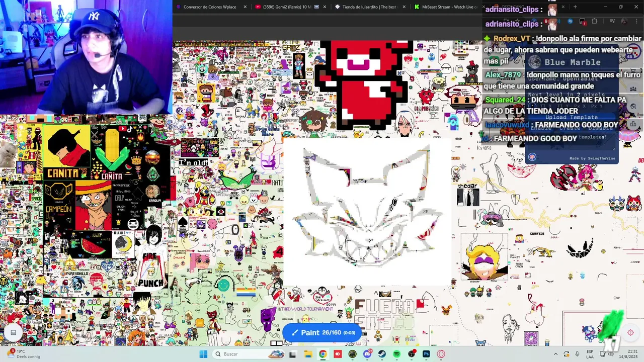This screenshot has height=362, width=644.
Task: Switch to the (3596) Gemi2 Remix tab
Action: coord(290,7)
